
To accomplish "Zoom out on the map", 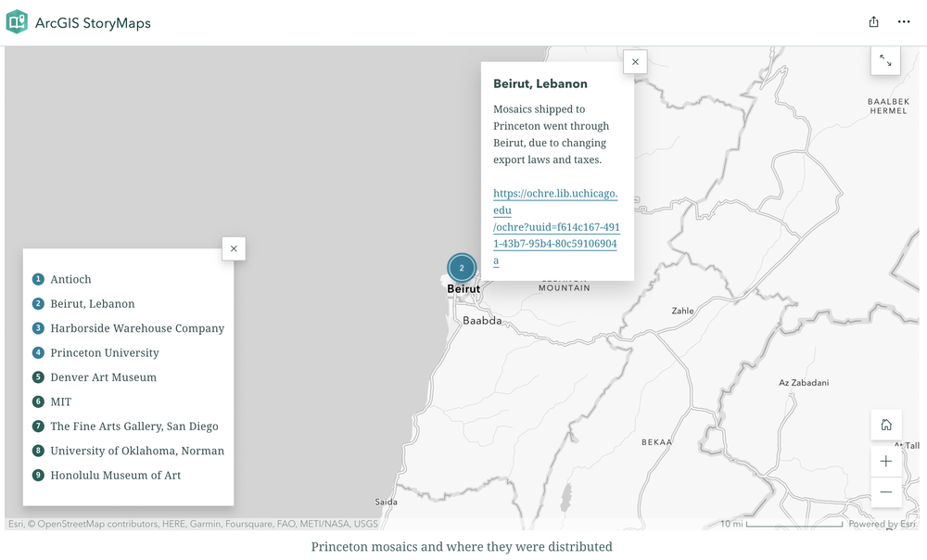I will [886, 492].
